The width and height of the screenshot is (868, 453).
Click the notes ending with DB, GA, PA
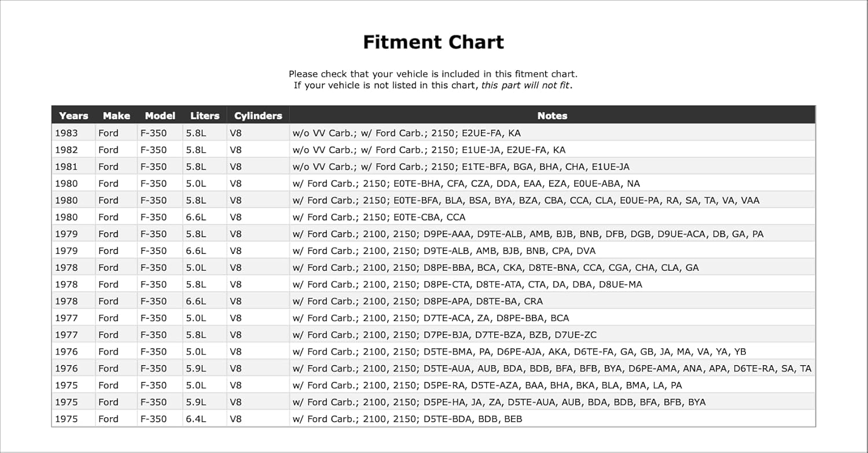528,234
